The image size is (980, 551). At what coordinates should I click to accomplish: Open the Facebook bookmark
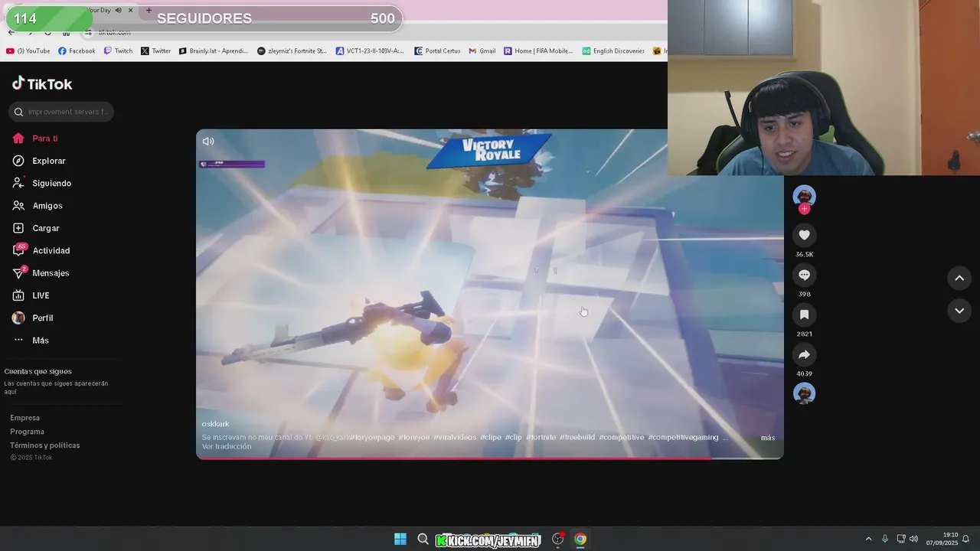pyautogui.click(x=77, y=51)
